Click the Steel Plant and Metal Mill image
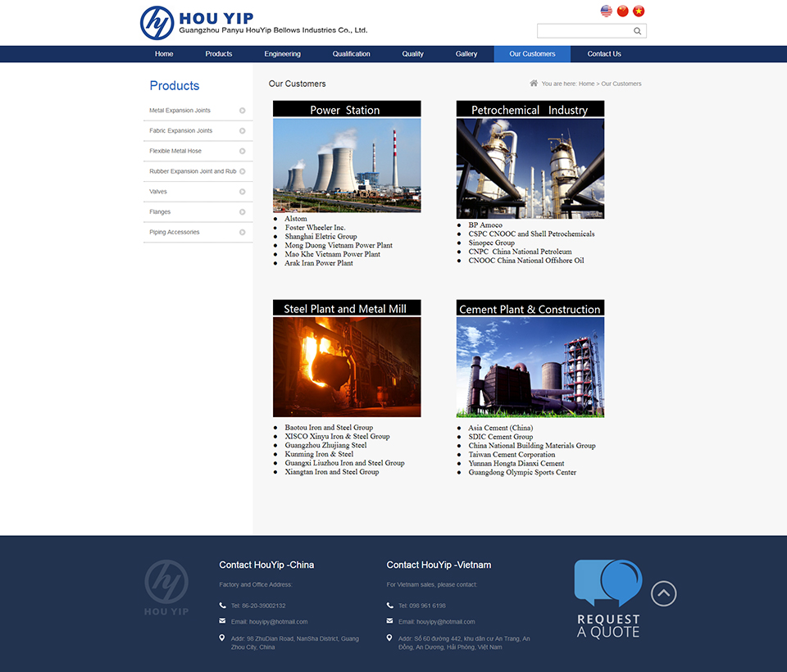The image size is (787, 672). coord(347,367)
